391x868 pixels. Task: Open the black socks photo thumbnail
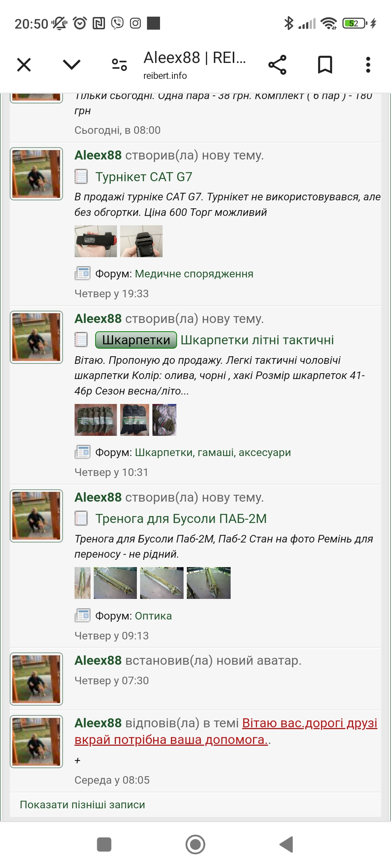[x=135, y=420]
